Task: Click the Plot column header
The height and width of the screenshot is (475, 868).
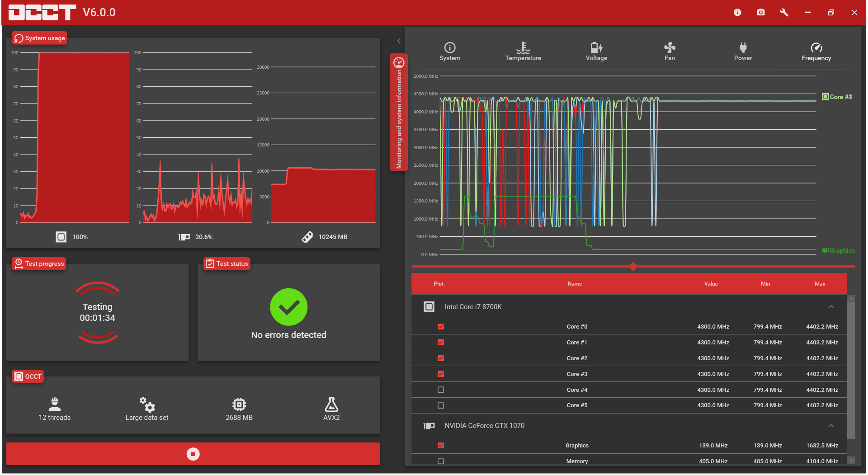Action: [439, 284]
